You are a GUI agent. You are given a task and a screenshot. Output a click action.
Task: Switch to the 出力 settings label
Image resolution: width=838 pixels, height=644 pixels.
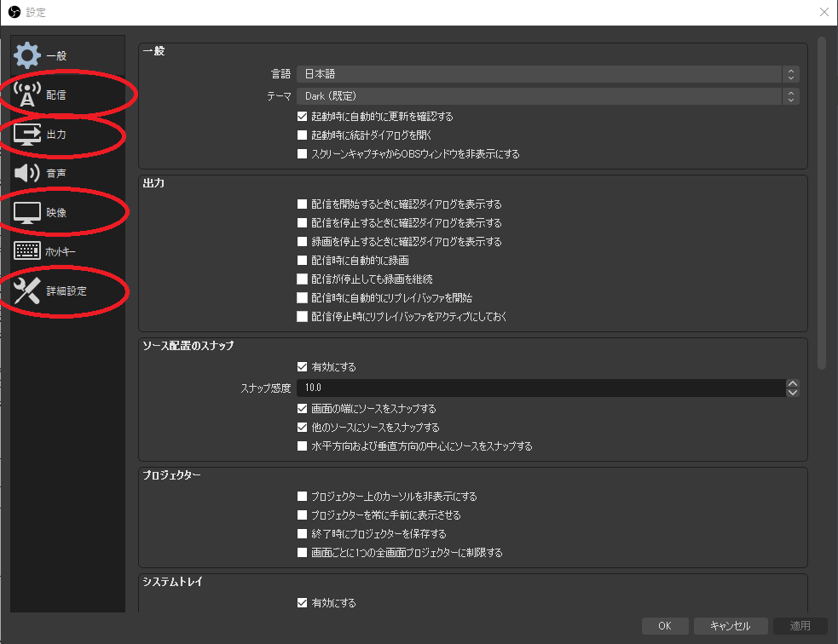tap(56, 134)
